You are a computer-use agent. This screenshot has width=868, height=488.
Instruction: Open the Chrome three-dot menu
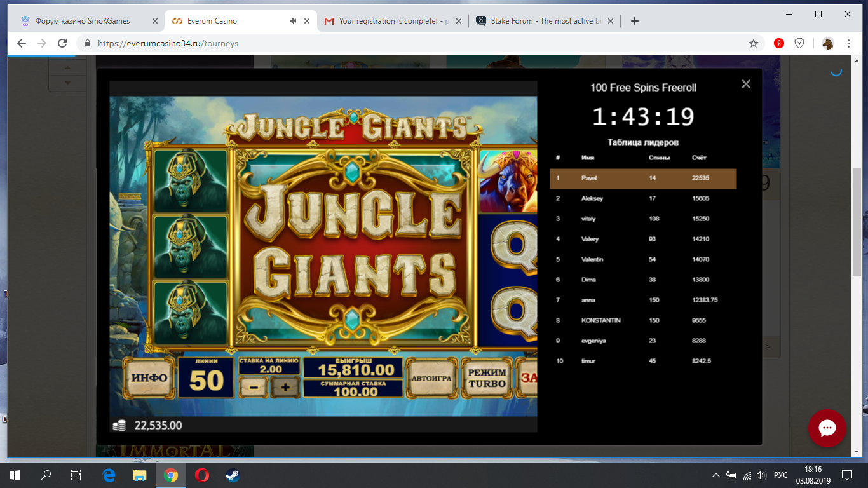pyautogui.click(x=848, y=43)
